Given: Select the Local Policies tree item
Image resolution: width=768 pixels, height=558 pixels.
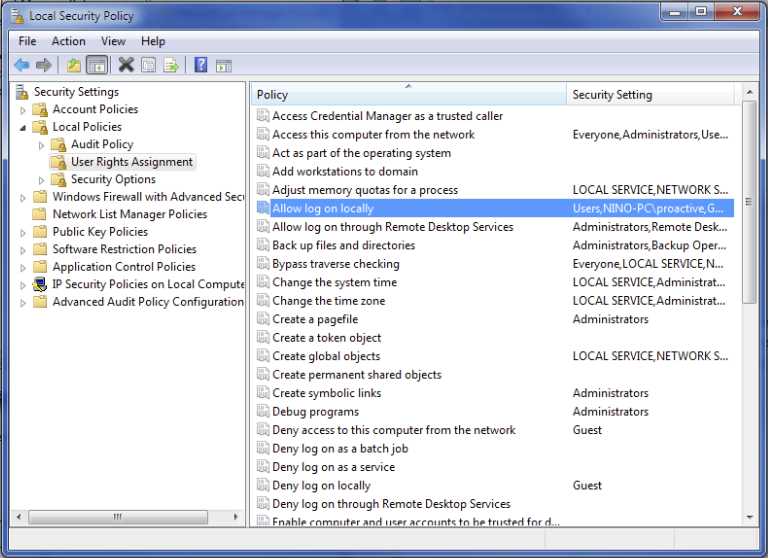Looking at the screenshot, I should point(87,127).
